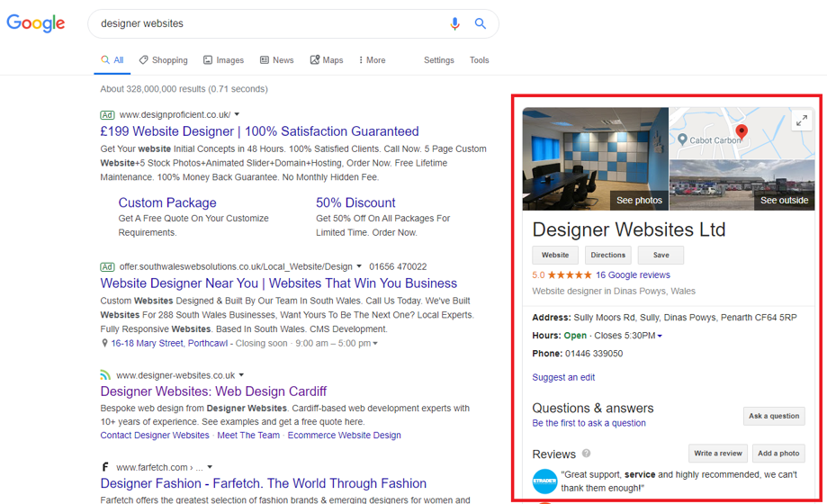
Task: Click the location pin beside Mary Street
Action: click(103, 343)
